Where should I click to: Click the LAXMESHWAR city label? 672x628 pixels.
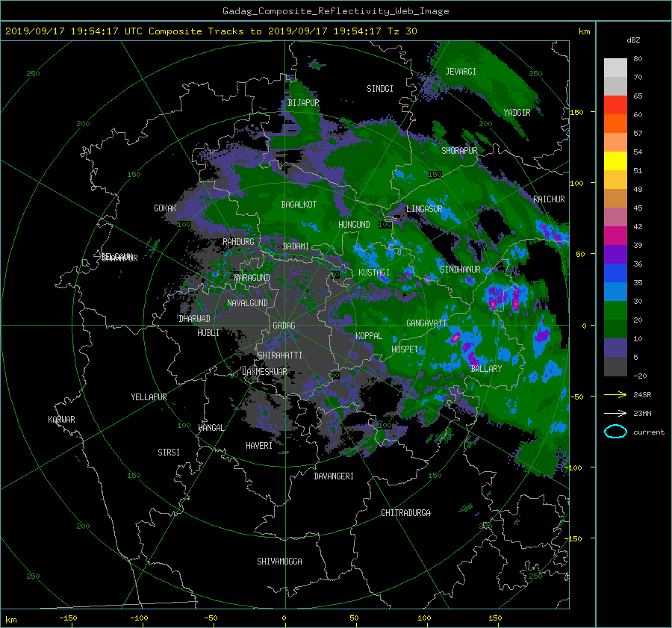click(265, 372)
